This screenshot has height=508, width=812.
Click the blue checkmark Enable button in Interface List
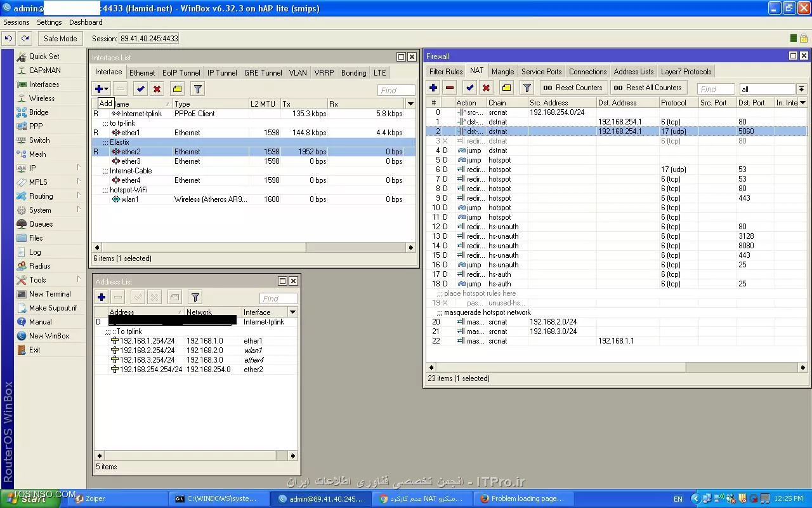point(140,90)
